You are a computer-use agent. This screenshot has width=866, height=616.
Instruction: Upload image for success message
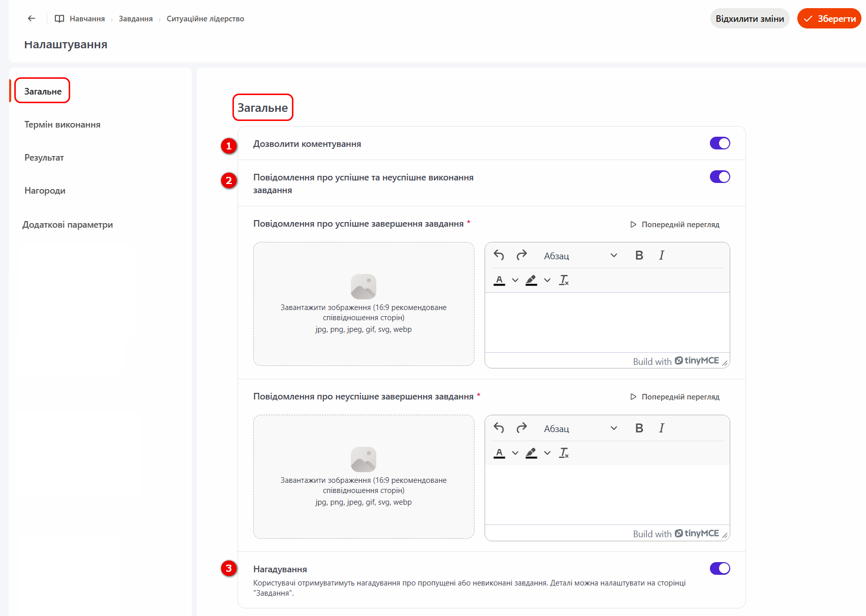[364, 304]
